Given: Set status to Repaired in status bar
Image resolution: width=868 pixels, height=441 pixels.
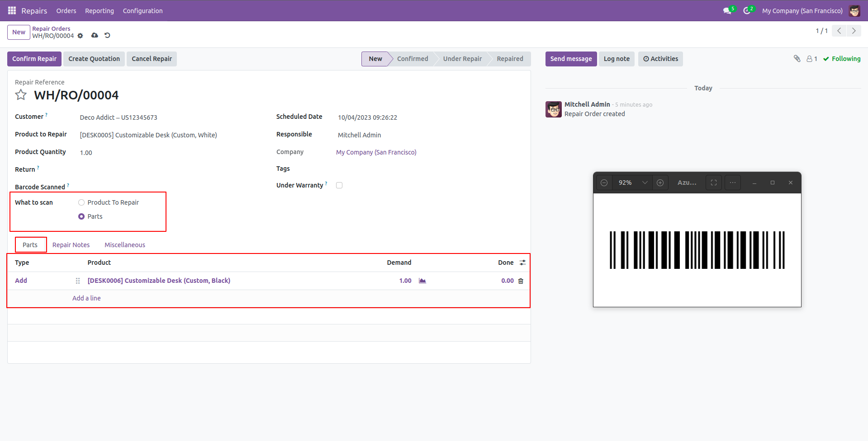Looking at the screenshot, I should pyautogui.click(x=510, y=59).
